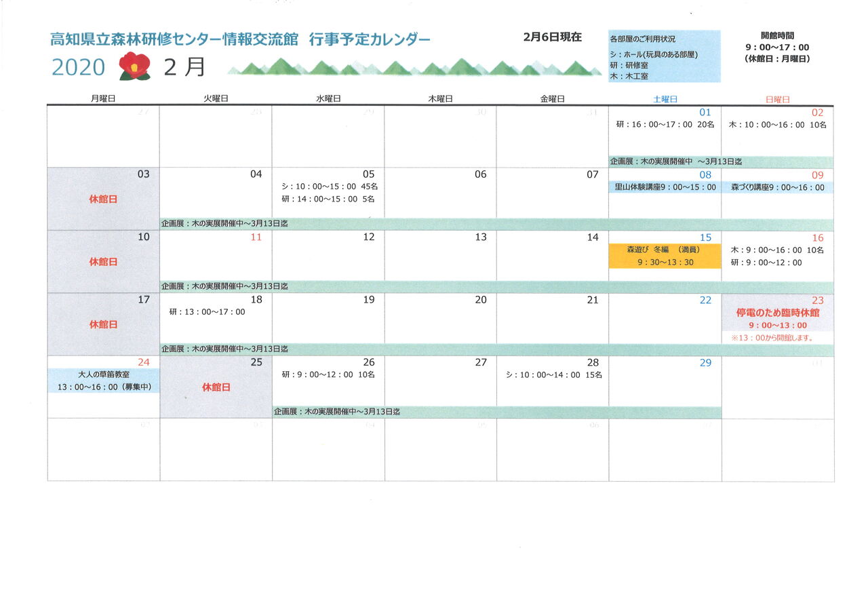The width and height of the screenshot is (868, 614).
Task: Click the 企画展 banner in the week of the 11th
Action: pyautogui.click(x=497, y=286)
